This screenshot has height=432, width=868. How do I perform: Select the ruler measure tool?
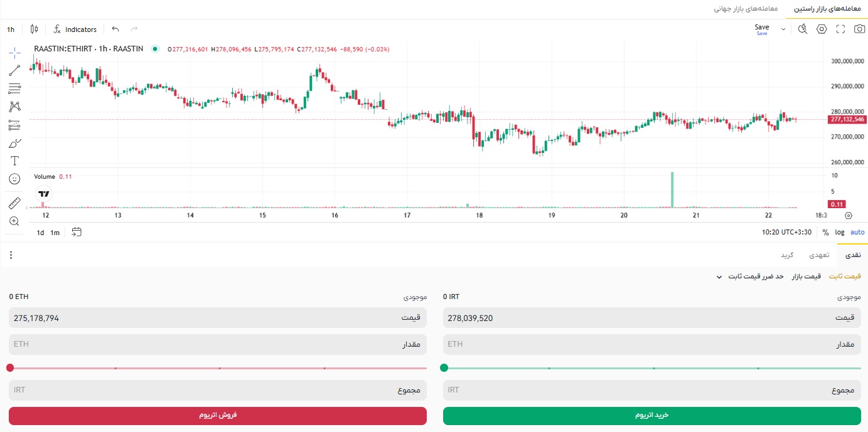(x=14, y=203)
